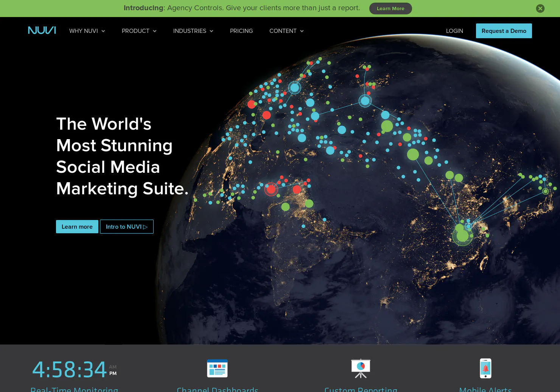
Task: Click the Request a Demo button
Action: coord(504,31)
